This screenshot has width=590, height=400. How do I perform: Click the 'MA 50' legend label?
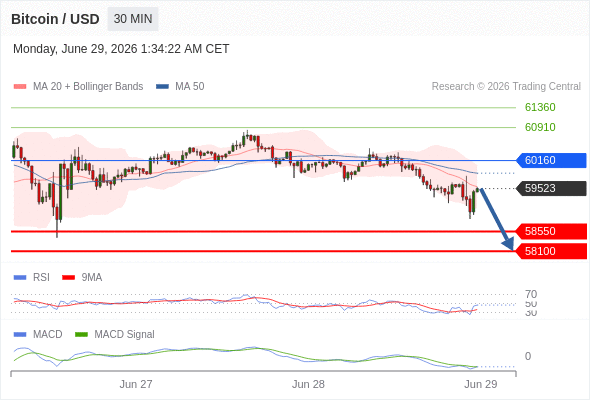pos(190,87)
